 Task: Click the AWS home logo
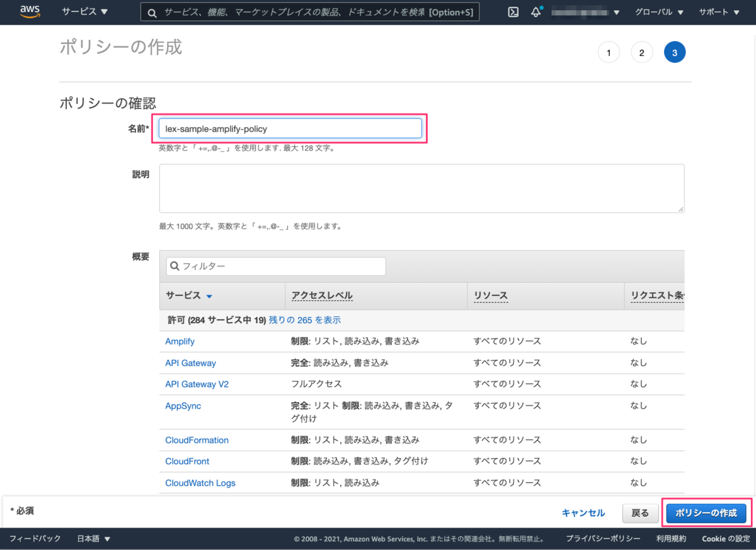pos(30,11)
